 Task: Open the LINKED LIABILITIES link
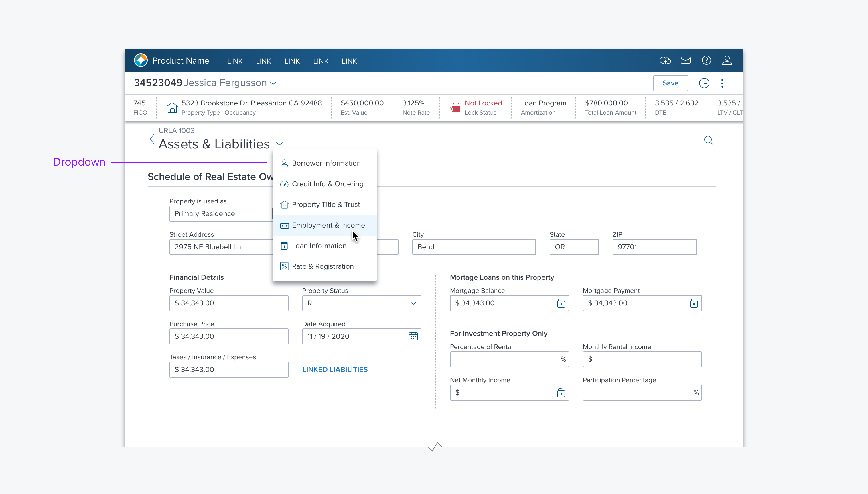pos(335,369)
